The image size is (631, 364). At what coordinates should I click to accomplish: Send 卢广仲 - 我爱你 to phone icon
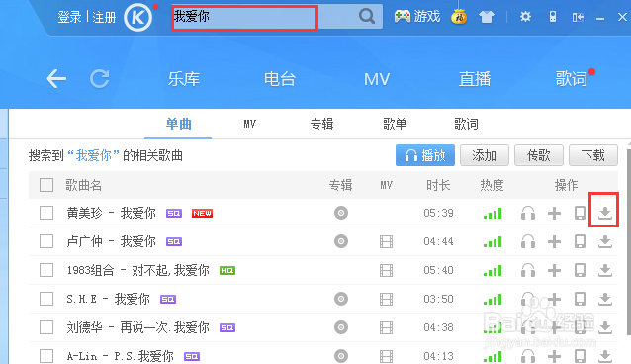[580, 241]
